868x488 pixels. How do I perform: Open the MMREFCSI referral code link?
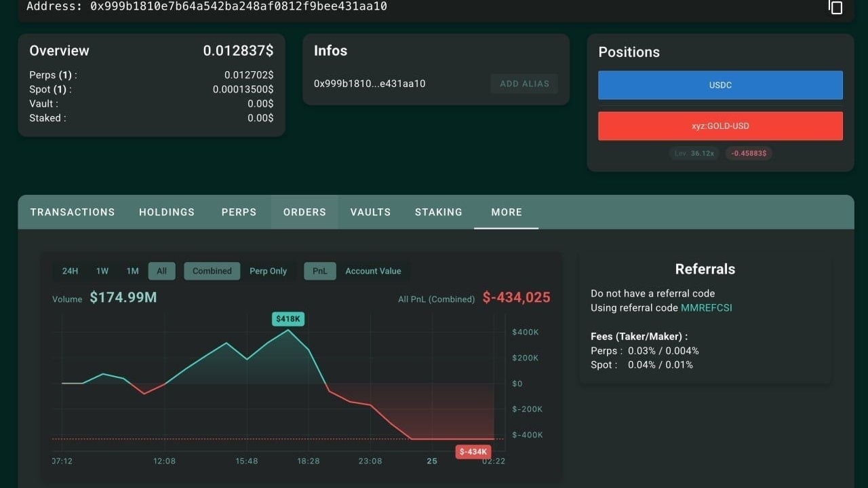pyautogui.click(x=706, y=307)
